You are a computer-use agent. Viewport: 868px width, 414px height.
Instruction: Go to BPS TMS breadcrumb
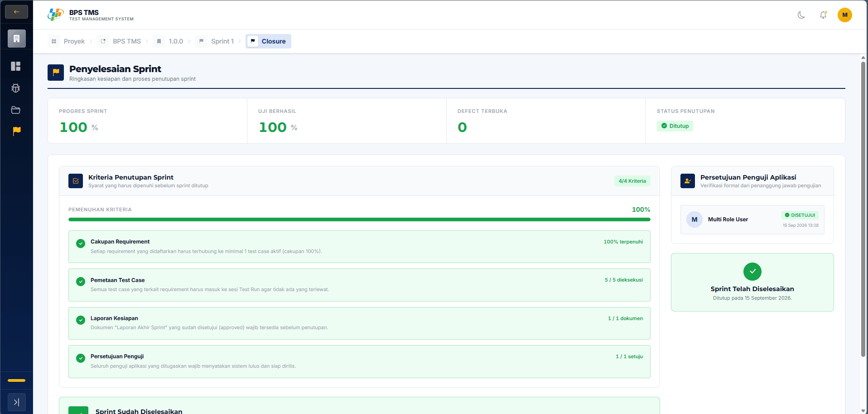coord(120,41)
